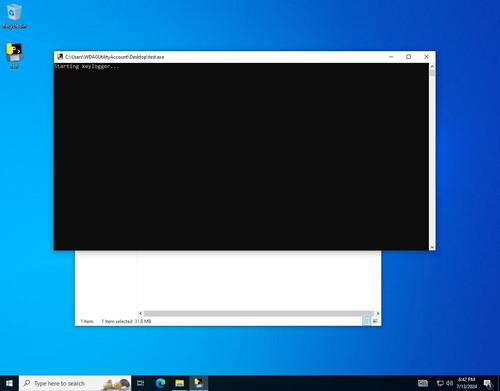Image resolution: width=500 pixels, height=391 pixels.
Task: Select the test.exe taskbar button
Action: pyautogui.click(x=199, y=383)
